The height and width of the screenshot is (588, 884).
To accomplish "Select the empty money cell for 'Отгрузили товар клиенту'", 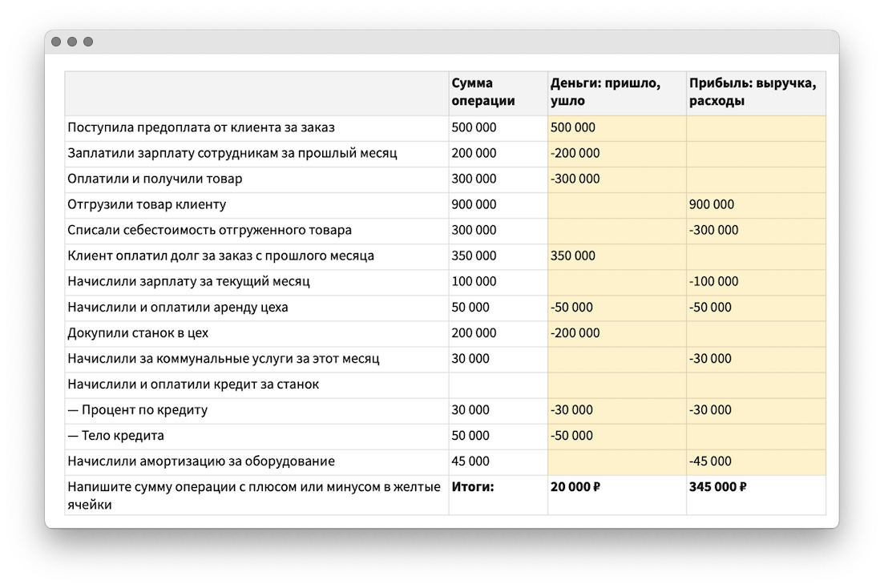I will 616,204.
